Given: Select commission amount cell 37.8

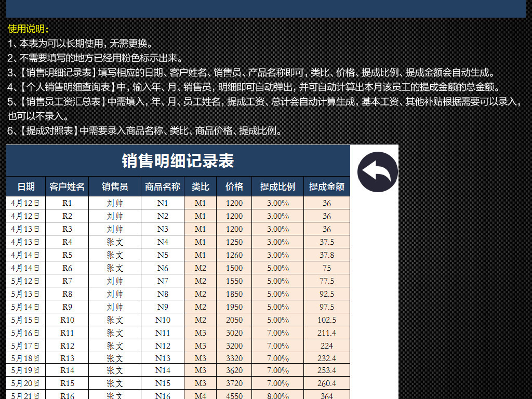Looking at the screenshot, I should 327,255.
